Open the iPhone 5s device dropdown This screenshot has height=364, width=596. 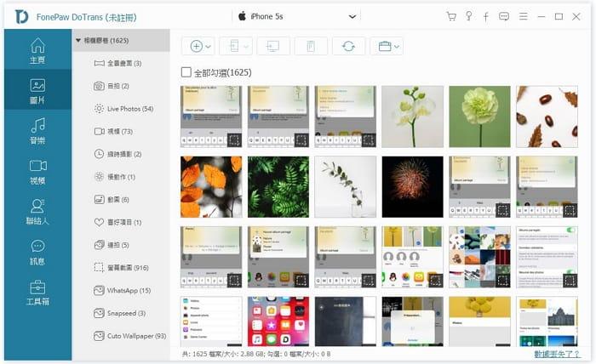[296, 16]
